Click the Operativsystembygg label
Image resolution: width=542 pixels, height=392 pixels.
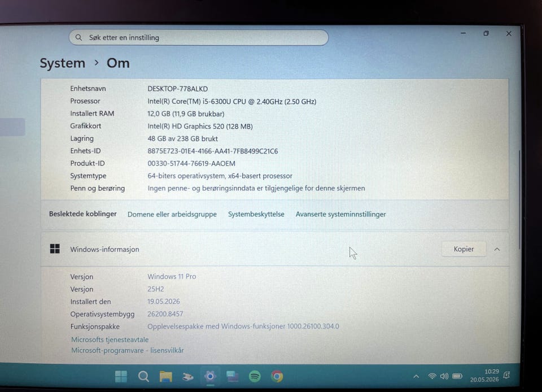(x=102, y=314)
